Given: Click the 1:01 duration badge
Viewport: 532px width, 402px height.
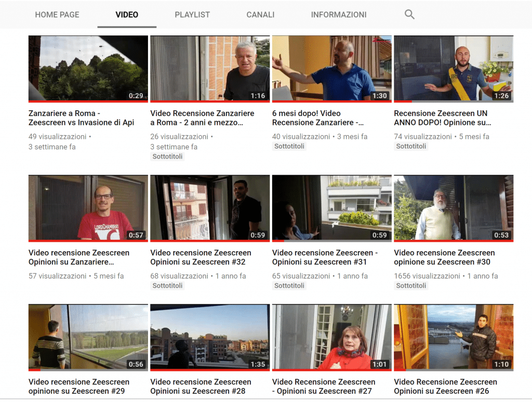Looking at the screenshot, I should point(380,365).
